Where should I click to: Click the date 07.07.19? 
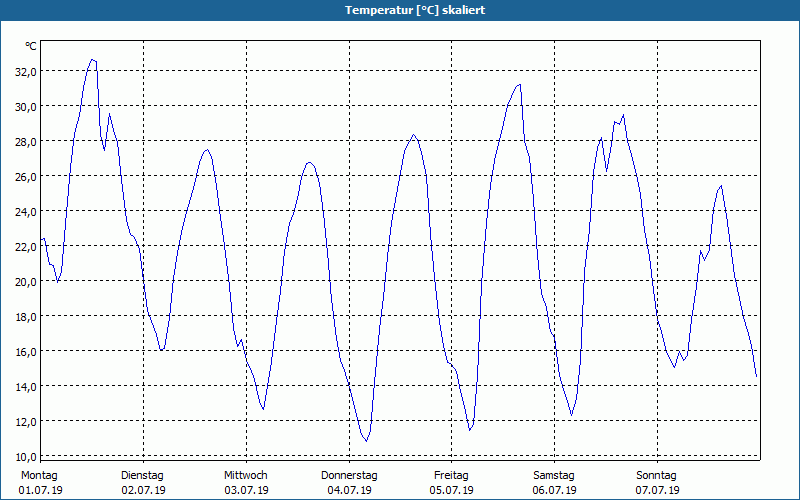[658, 490]
